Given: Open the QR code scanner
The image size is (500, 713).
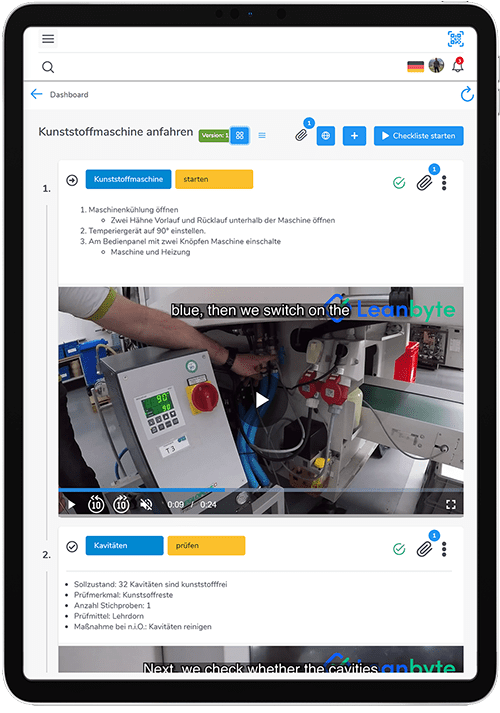Looking at the screenshot, I should pyautogui.click(x=455, y=39).
